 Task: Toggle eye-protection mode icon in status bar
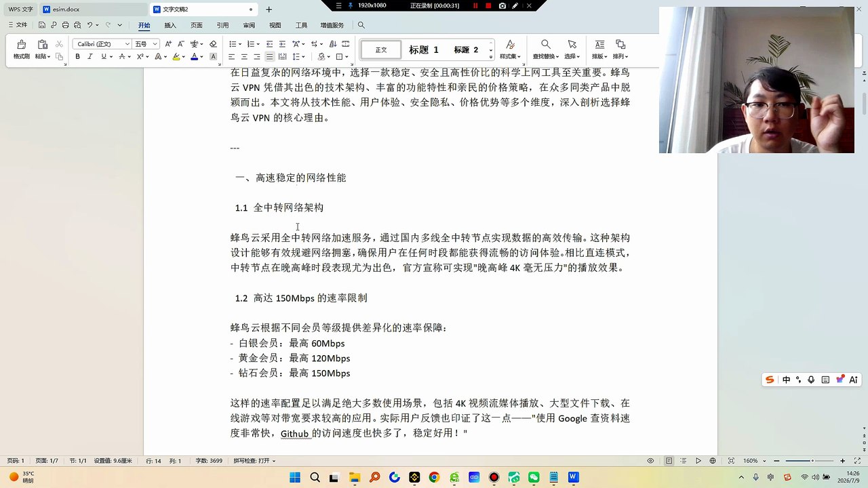(650, 461)
